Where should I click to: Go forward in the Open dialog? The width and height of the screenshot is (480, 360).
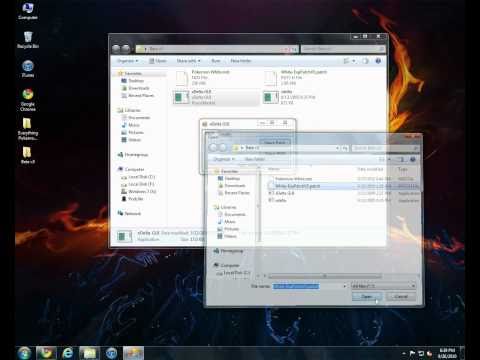tap(223, 148)
